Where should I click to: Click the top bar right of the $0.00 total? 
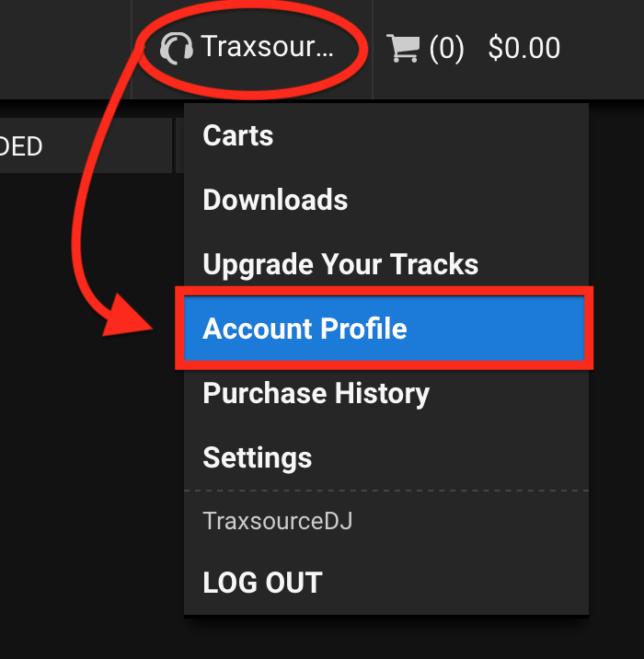tap(603, 47)
